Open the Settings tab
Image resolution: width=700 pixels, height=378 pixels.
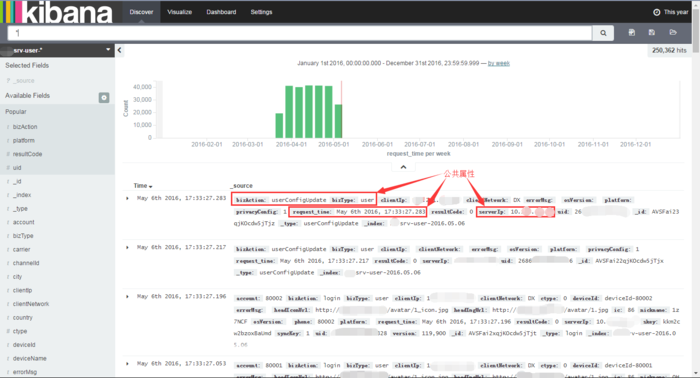click(x=261, y=12)
